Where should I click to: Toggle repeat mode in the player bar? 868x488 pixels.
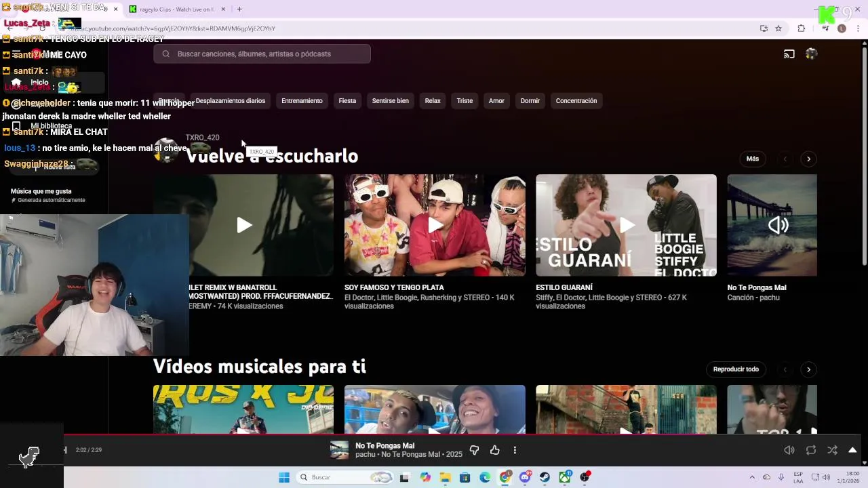[x=810, y=450]
